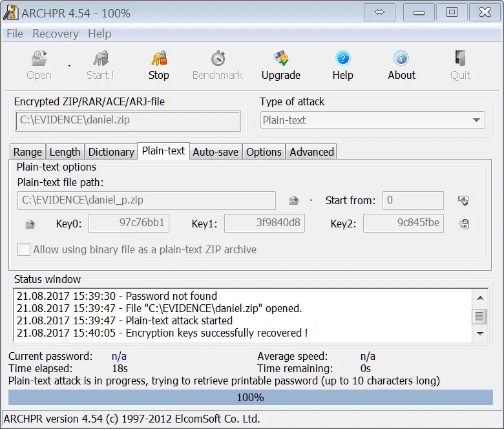Click the About info icon
Image resolution: width=504 pixels, height=429 pixels.
(401, 59)
